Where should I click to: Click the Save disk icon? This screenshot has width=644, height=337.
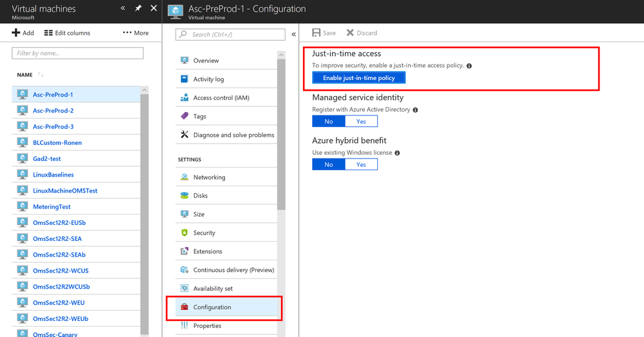(x=317, y=33)
